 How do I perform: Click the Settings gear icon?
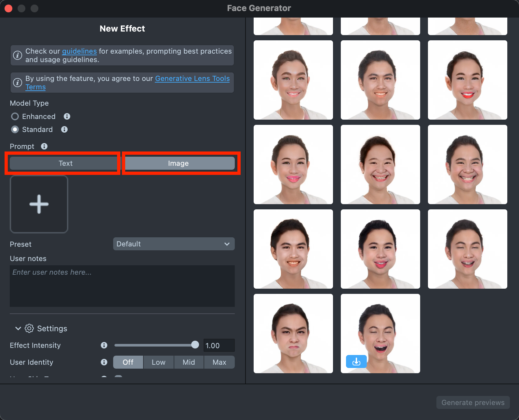[x=29, y=328]
